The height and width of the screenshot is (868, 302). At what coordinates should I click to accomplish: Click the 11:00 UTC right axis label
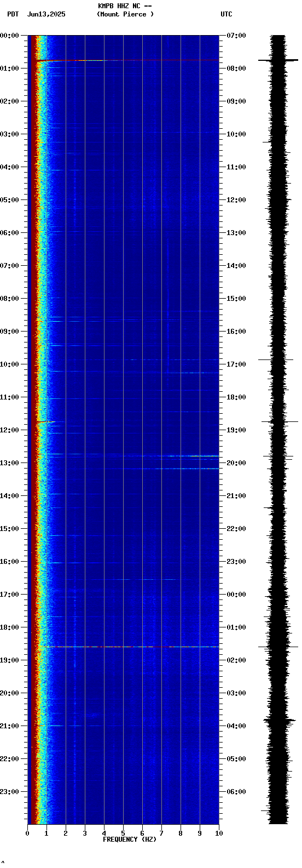tap(236, 167)
